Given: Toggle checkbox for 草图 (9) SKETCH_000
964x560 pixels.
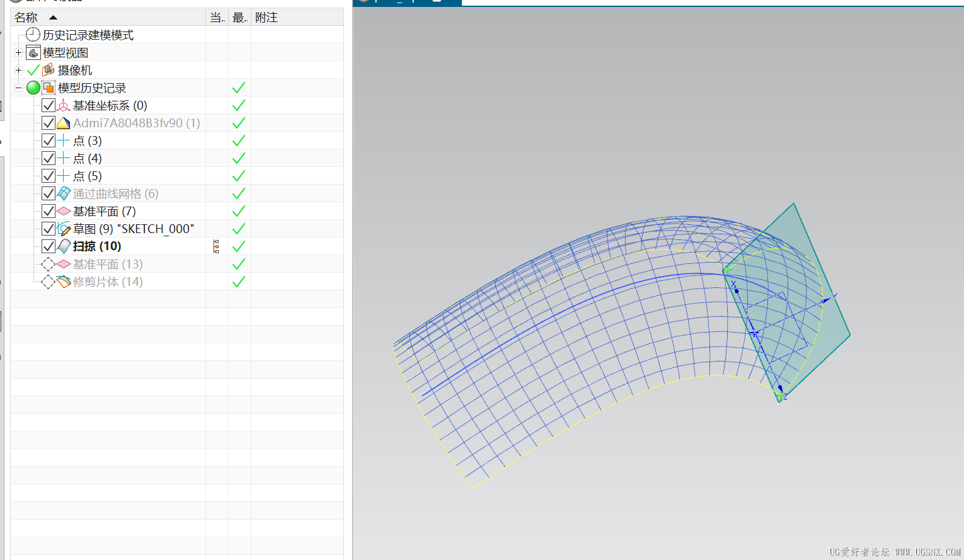Looking at the screenshot, I should [x=49, y=229].
